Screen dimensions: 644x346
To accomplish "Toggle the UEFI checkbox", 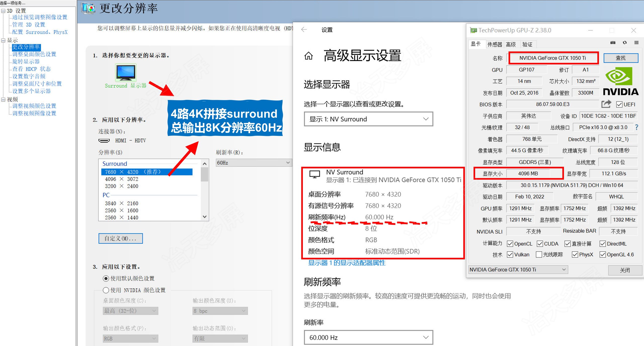I will point(619,104).
